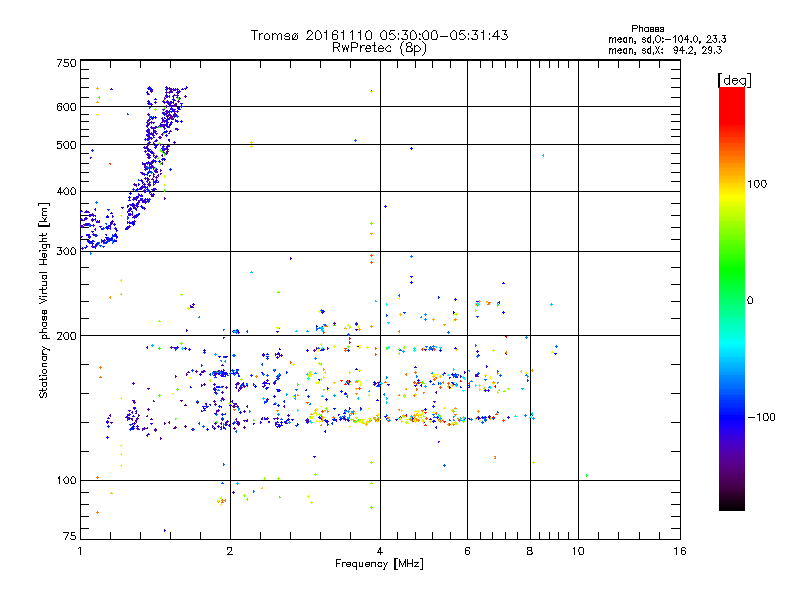This screenshot has height=600, width=800.
Task: Click x-axis tick label '4'
Action: [x=380, y=551]
